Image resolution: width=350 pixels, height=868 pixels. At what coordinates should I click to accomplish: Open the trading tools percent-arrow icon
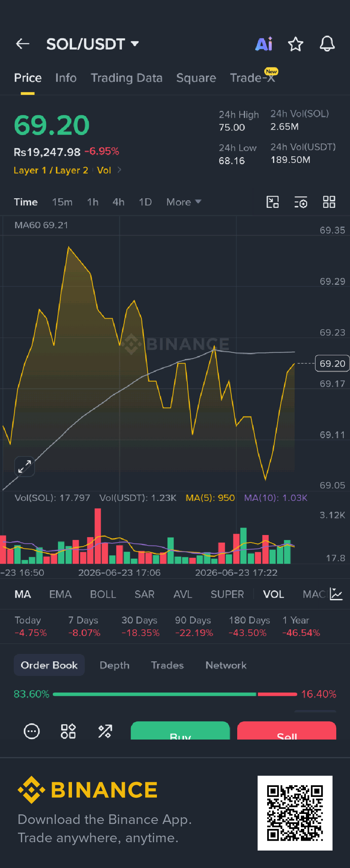105,731
